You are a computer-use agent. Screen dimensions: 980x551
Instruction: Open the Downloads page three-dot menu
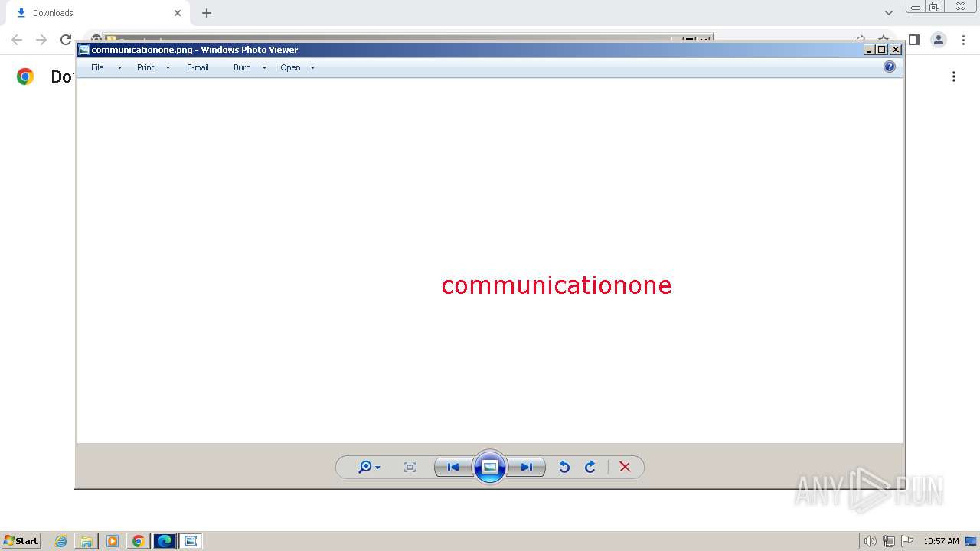pyautogui.click(x=954, y=77)
